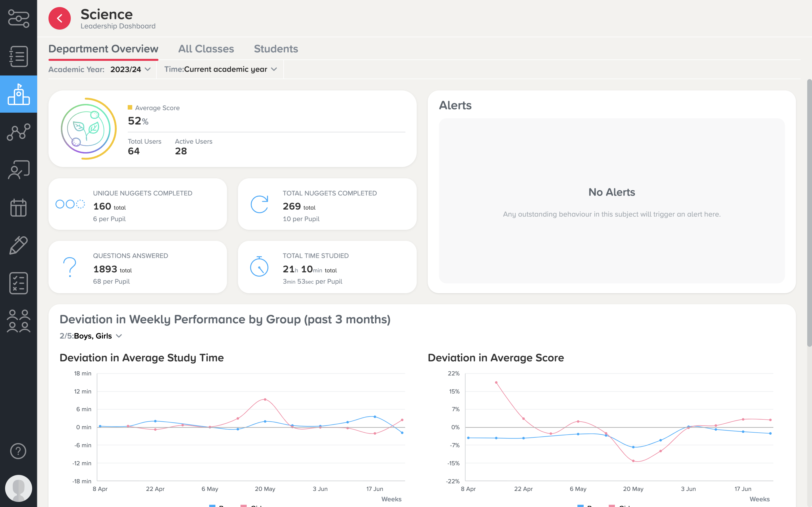Click the Average Score yellow legend swatch
This screenshot has height=507, width=812.
pyautogui.click(x=130, y=108)
